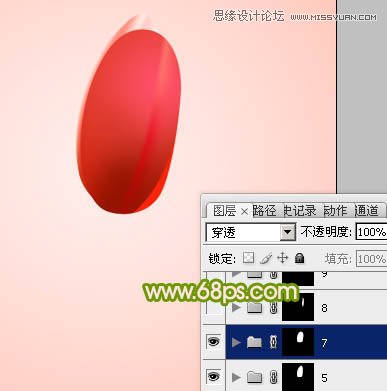The image size is (387, 391).
Task: Open the 历史记录 (History) tab
Action: pyautogui.click(x=300, y=211)
